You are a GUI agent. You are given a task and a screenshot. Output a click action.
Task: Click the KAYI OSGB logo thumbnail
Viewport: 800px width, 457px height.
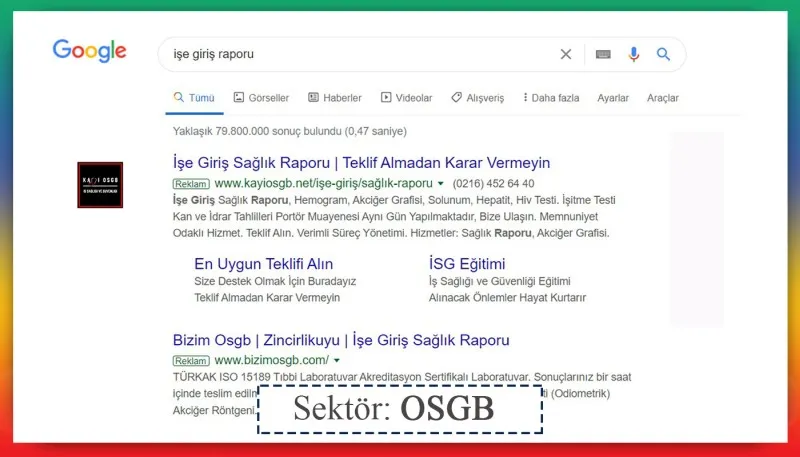point(100,185)
